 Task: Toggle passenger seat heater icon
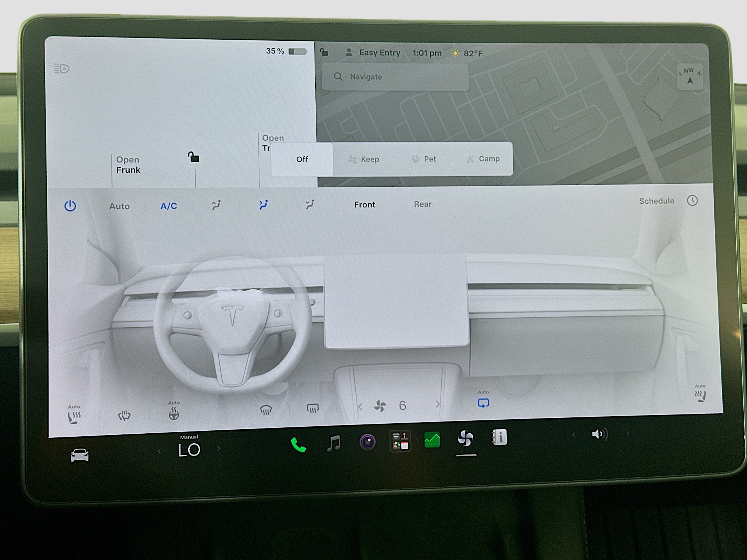[700, 394]
